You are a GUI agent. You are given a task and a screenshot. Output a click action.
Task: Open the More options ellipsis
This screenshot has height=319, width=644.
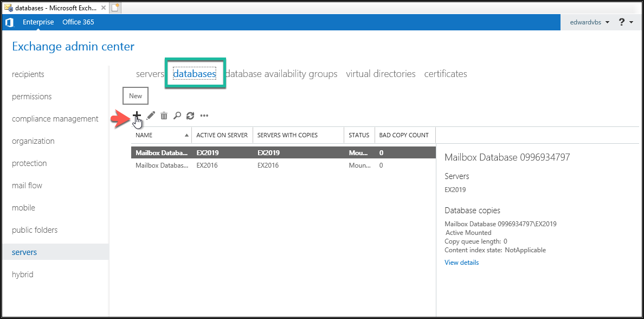[x=204, y=116]
